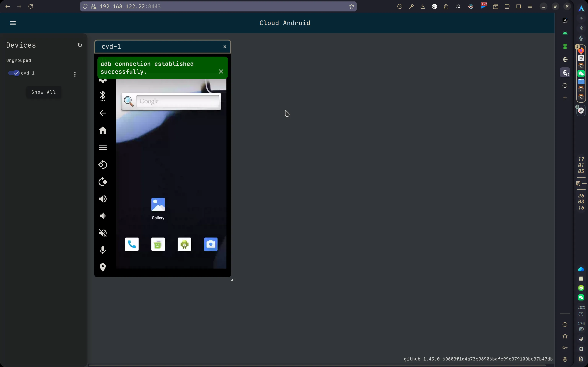588x367 pixels.
Task: Click the rotate left device icon
Action: (x=103, y=165)
